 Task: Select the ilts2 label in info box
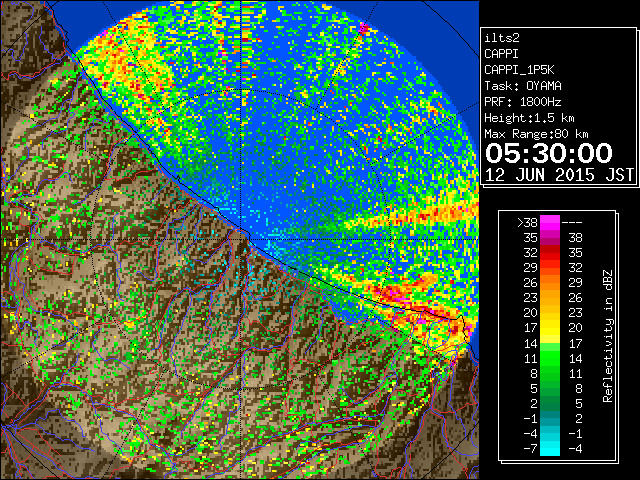pos(502,38)
